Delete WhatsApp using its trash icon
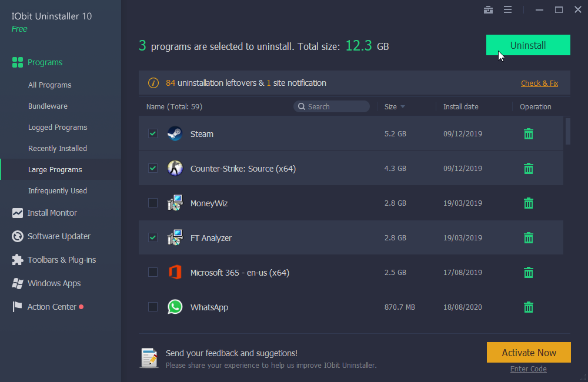This screenshot has width=588, height=382. pos(529,307)
